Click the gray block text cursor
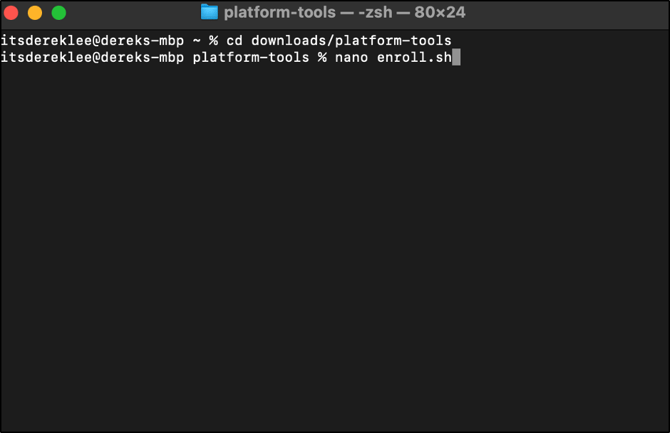The image size is (670, 433). tap(456, 57)
